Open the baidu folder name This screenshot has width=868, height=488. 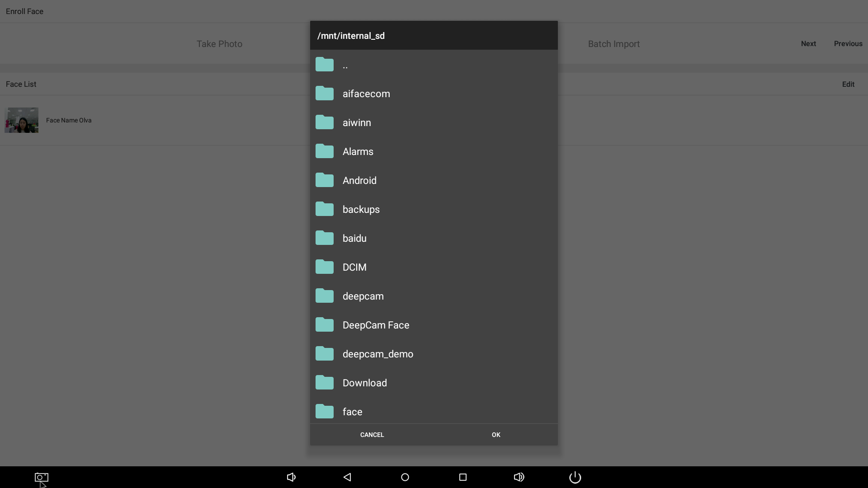pyautogui.click(x=354, y=238)
